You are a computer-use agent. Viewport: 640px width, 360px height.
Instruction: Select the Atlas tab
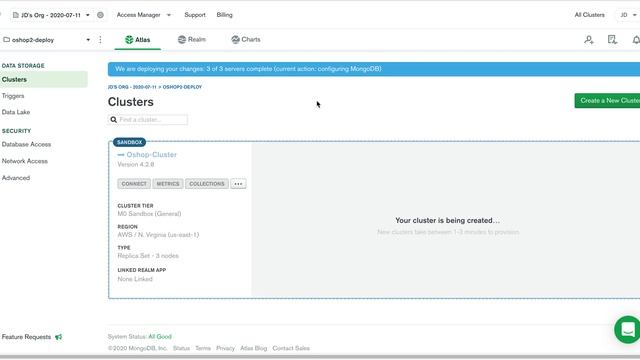pyautogui.click(x=138, y=40)
